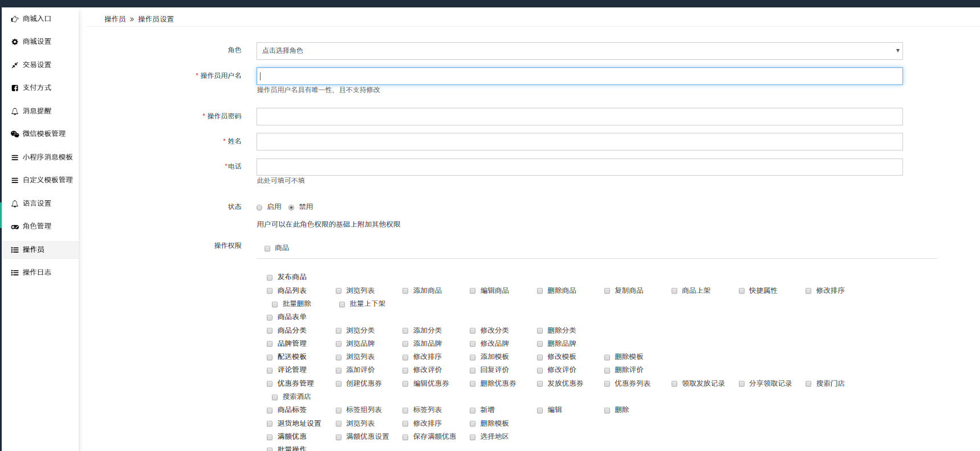Check the 配送模板 checkbox
Image resolution: width=980 pixels, height=451 pixels.
tap(270, 357)
